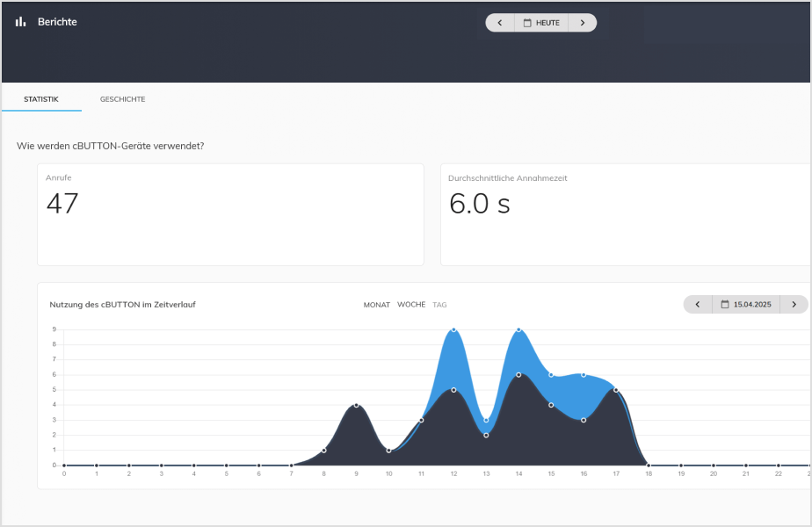This screenshot has height=527, width=812.
Task: Click the blue peak data point at hour 14
Action: pos(518,329)
